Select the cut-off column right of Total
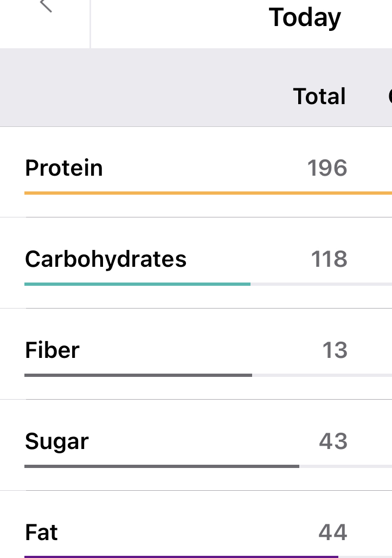The image size is (392, 558). pos(389,97)
